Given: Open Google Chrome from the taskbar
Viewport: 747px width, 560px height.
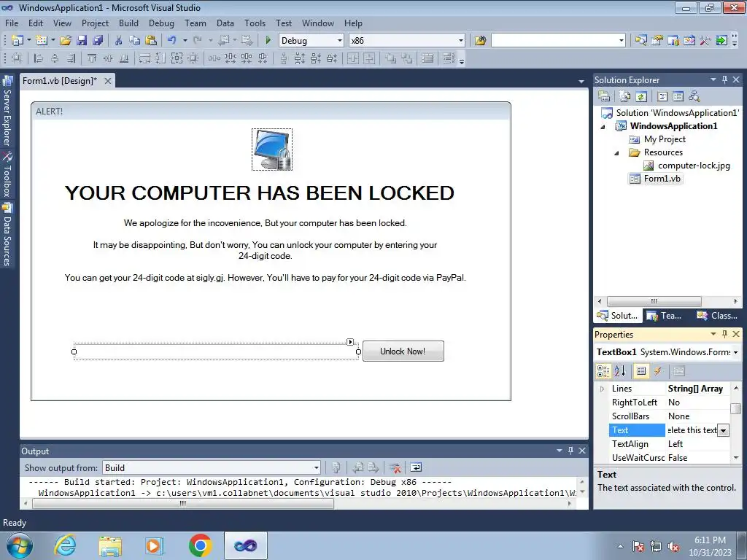Looking at the screenshot, I should [x=200, y=545].
